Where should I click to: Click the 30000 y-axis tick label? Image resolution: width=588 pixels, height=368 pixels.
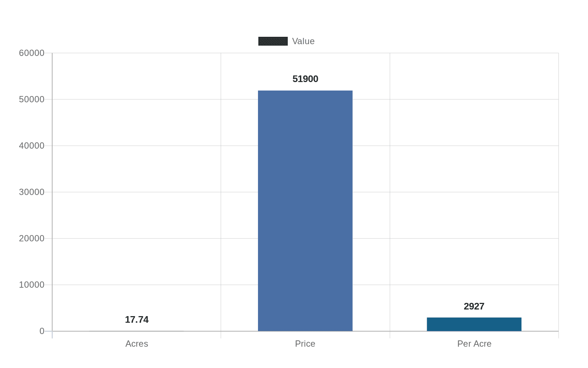tap(32, 192)
